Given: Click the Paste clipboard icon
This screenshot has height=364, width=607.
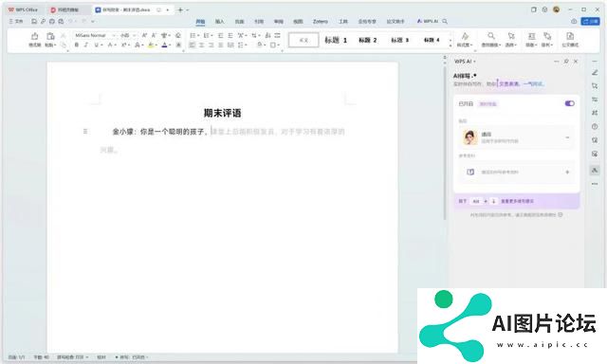Looking at the screenshot, I should pyautogui.click(x=50, y=36).
